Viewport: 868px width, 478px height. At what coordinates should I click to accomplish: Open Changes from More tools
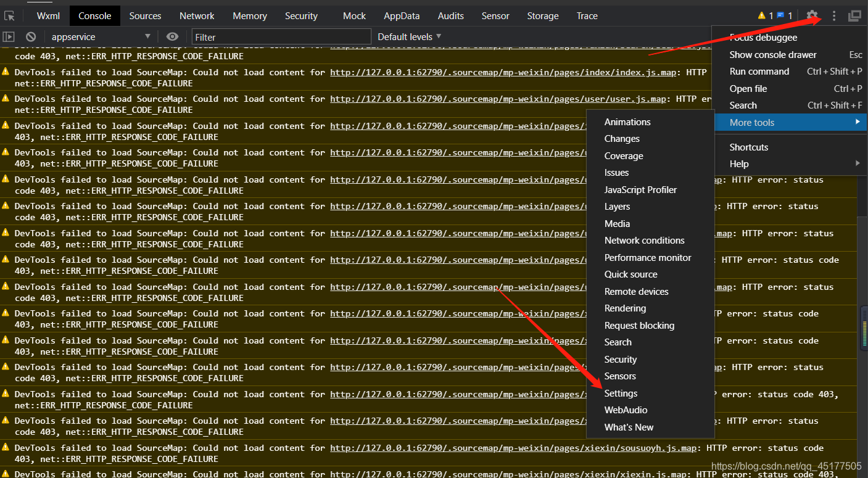650,139
